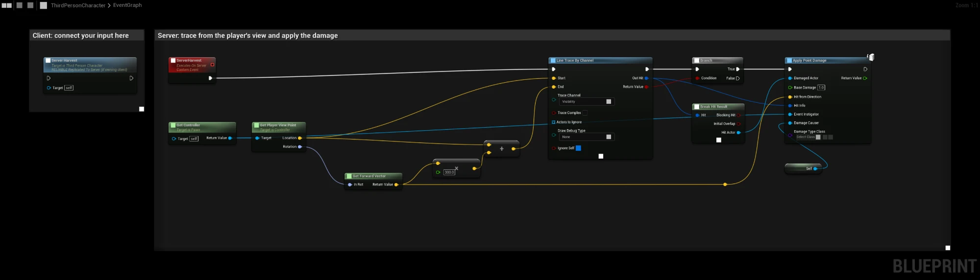This screenshot has width=980, height=280.
Task: Click Apply Point Damage's Damage Causer pin
Action: coord(790,123)
